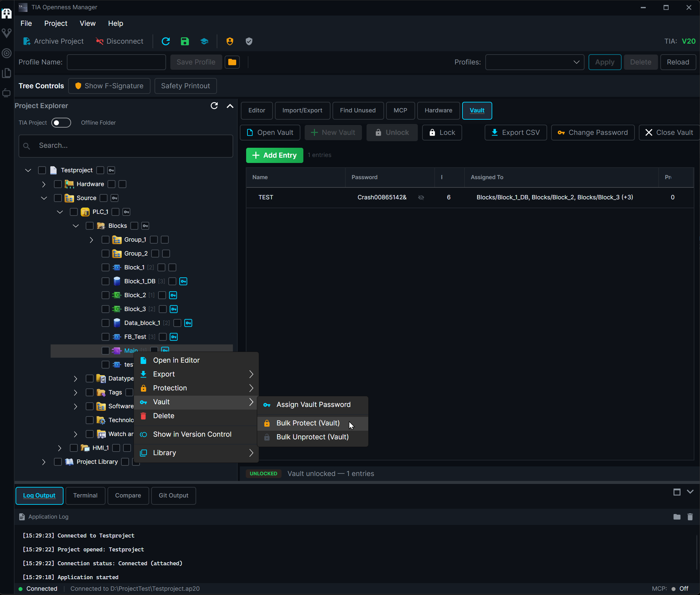Click the green save icon in toolbar

185,41
